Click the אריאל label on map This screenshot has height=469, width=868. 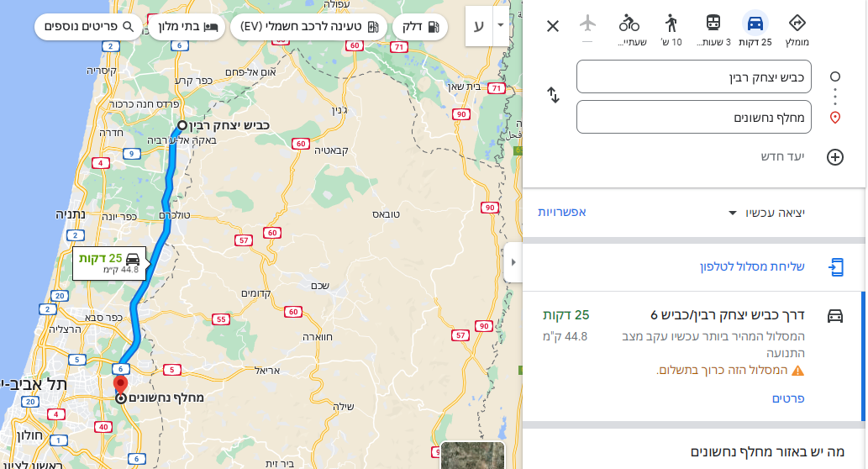267,371
